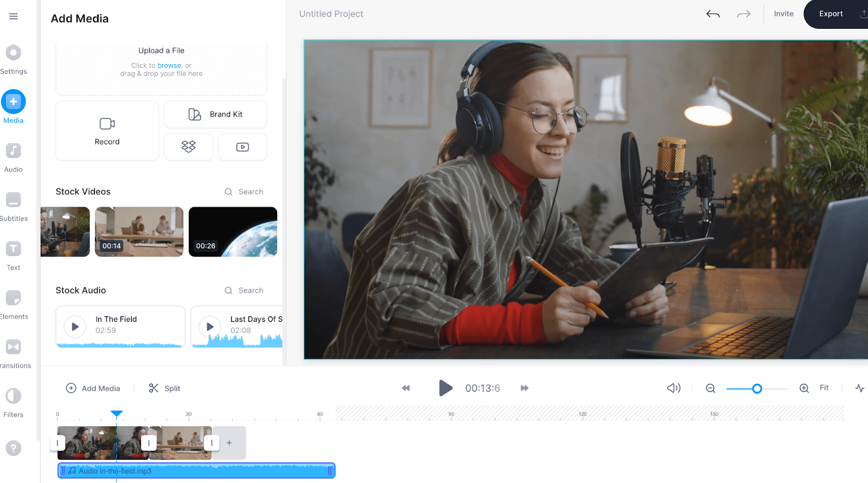Image resolution: width=868 pixels, height=483 pixels.
Task: Click the media panel scrollbar
Action: point(284,221)
